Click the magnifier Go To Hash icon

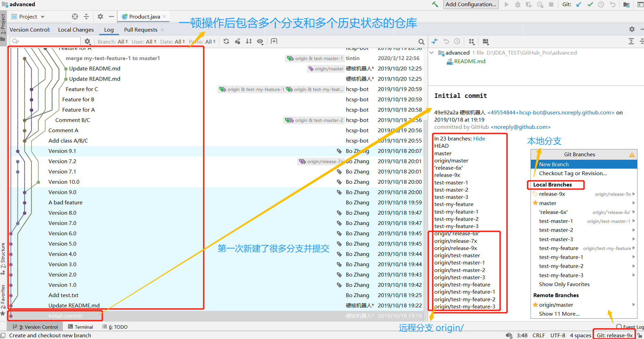[x=421, y=42]
